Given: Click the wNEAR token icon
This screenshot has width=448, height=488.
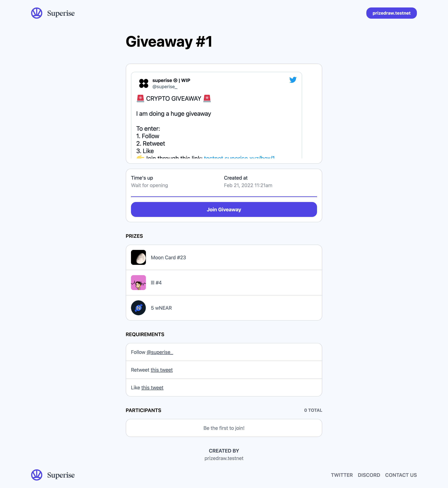Looking at the screenshot, I should pyautogui.click(x=138, y=308).
